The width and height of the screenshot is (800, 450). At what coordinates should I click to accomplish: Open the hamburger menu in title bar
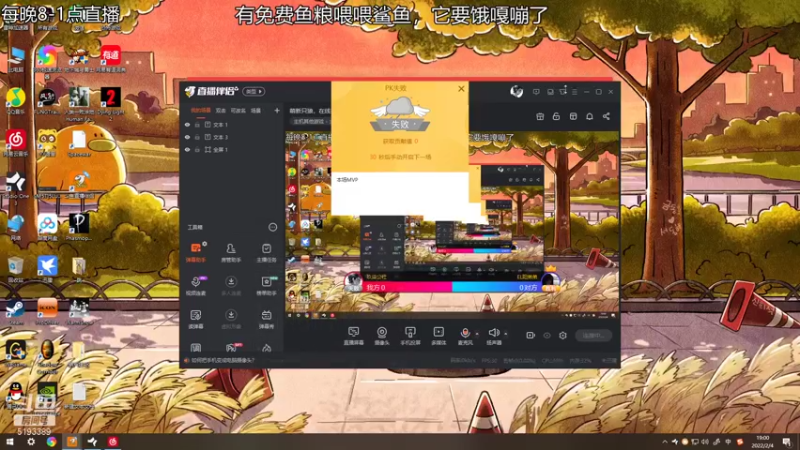pyautogui.click(x=574, y=92)
